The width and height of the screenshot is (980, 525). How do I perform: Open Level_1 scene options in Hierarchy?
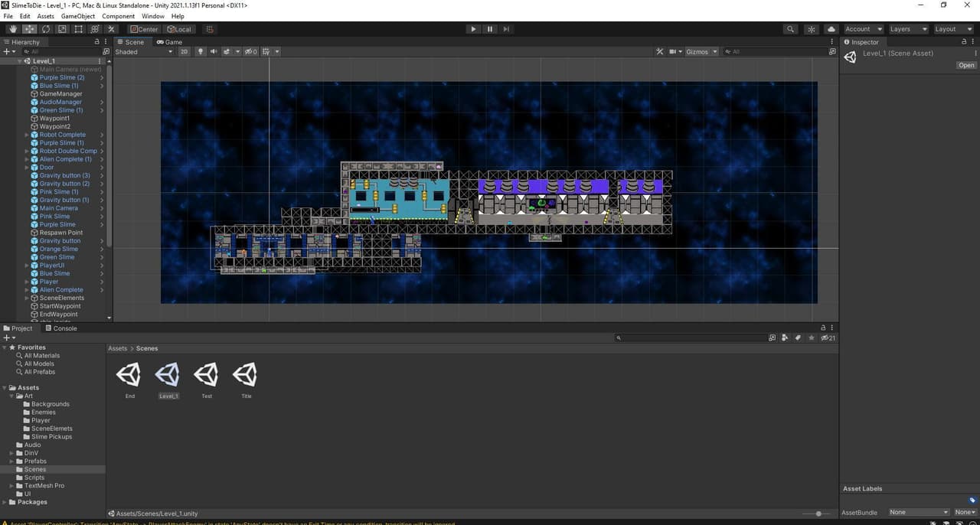tap(100, 61)
